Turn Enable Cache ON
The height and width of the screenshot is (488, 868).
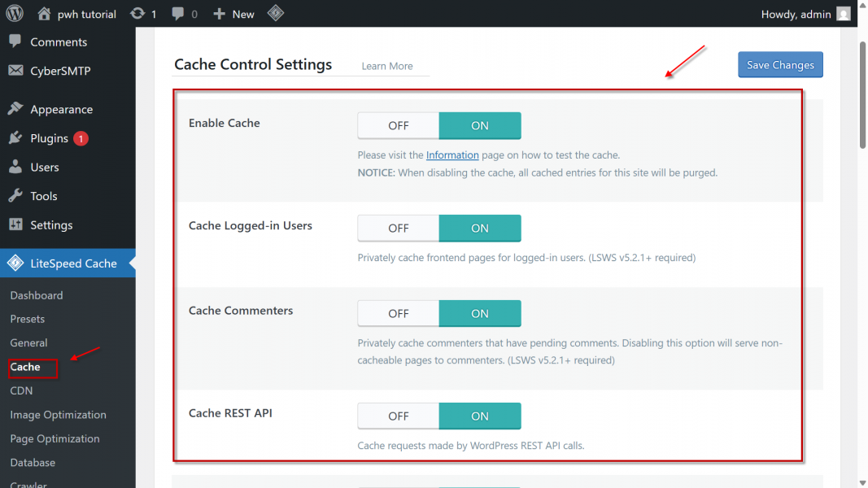point(480,125)
